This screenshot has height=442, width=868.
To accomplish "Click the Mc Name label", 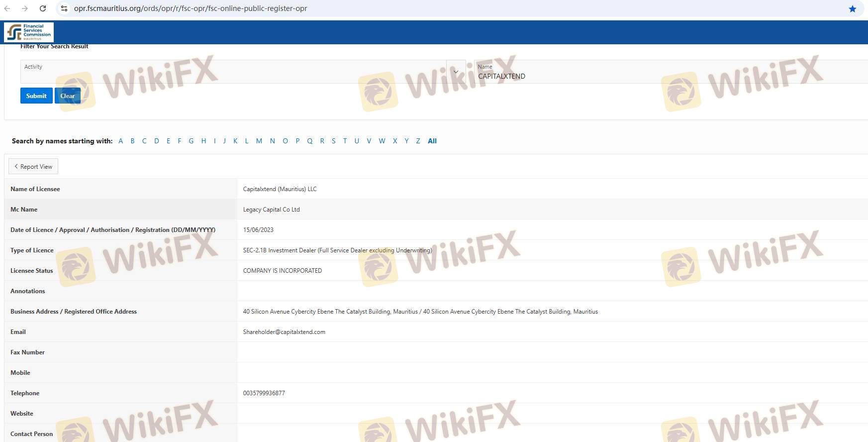I will [24, 210].
